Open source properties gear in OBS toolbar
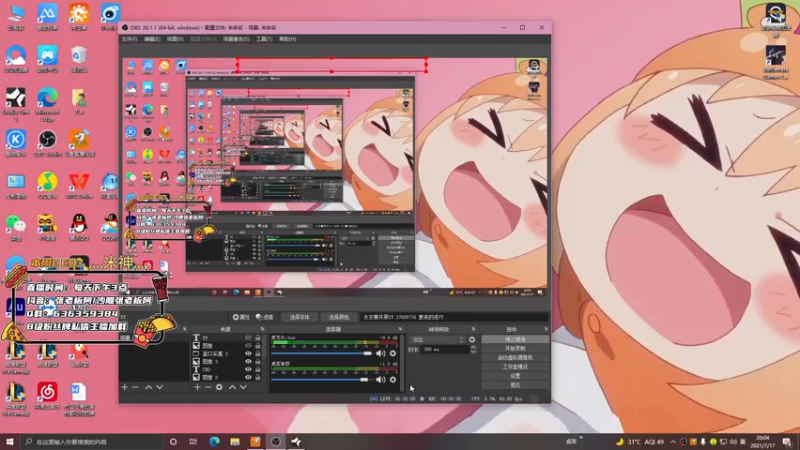Viewport: 800px width, 450px height. (x=241, y=317)
